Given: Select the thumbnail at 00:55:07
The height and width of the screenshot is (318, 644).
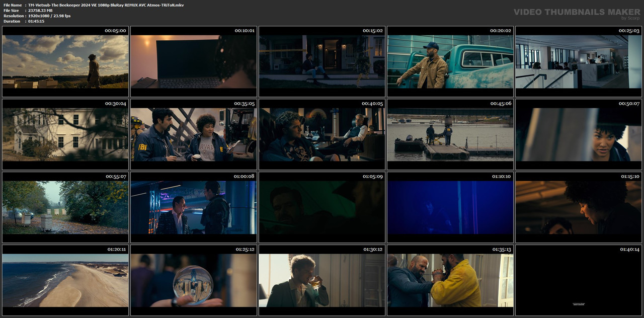Looking at the screenshot, I should 65,207.
